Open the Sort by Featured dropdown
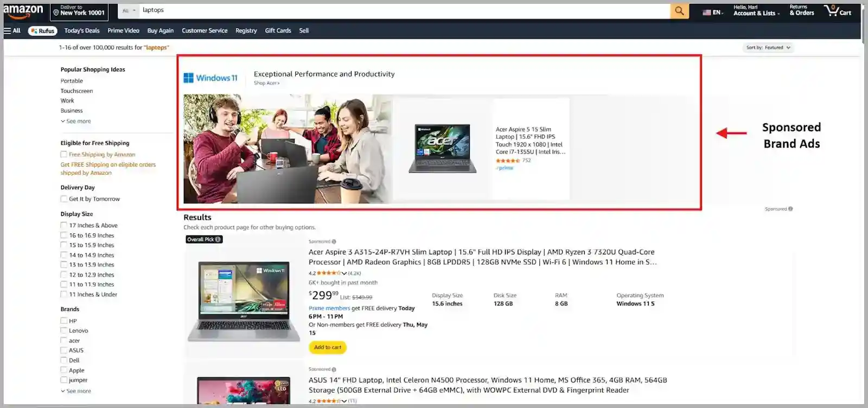 click(x=768, y=48)
